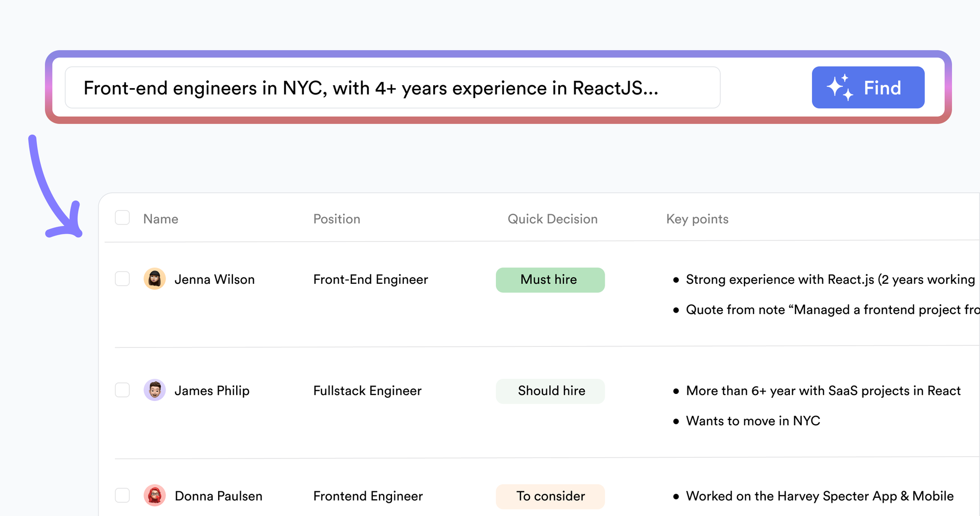
Task: Check the checkbox next to James Philip
Action: (122, 391)
